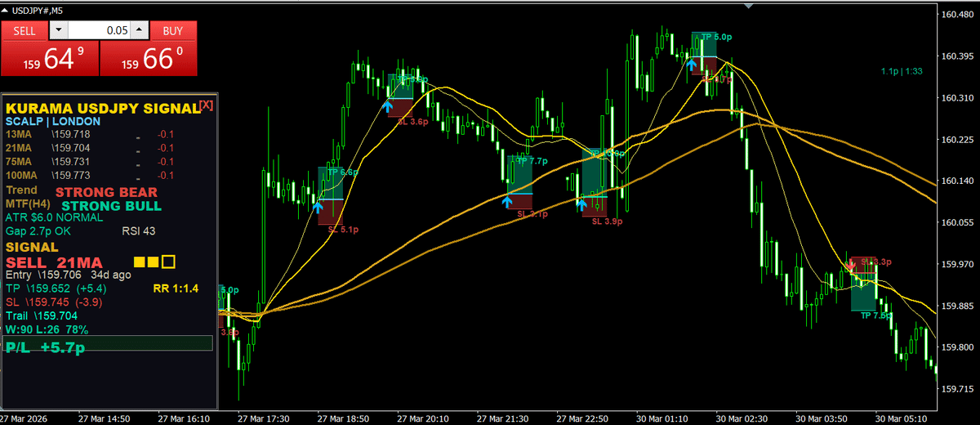Click the TP \159.652 (+5.4) line
The width and height of the screenshot is (980, 425).
(56, 289)
